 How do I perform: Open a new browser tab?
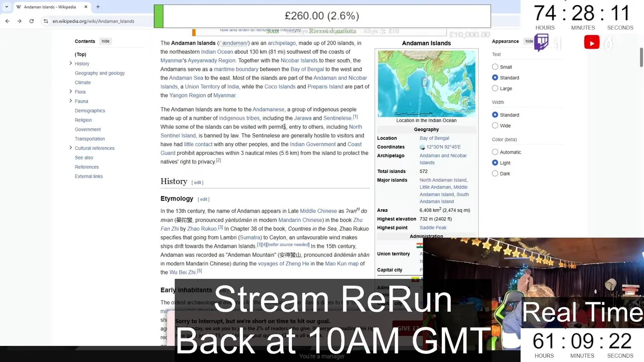pyautogui.click(x=98, y=7)
